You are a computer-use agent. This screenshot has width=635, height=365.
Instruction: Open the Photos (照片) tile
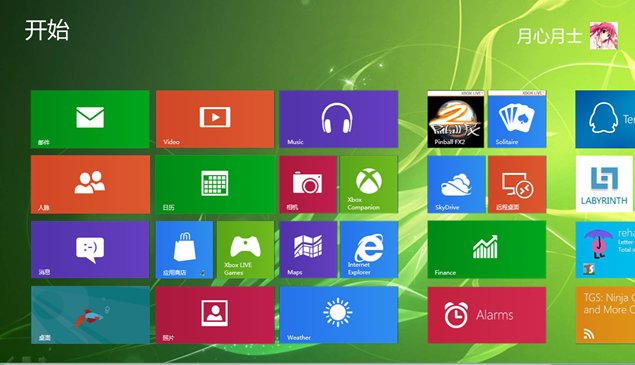pos(215,315)
